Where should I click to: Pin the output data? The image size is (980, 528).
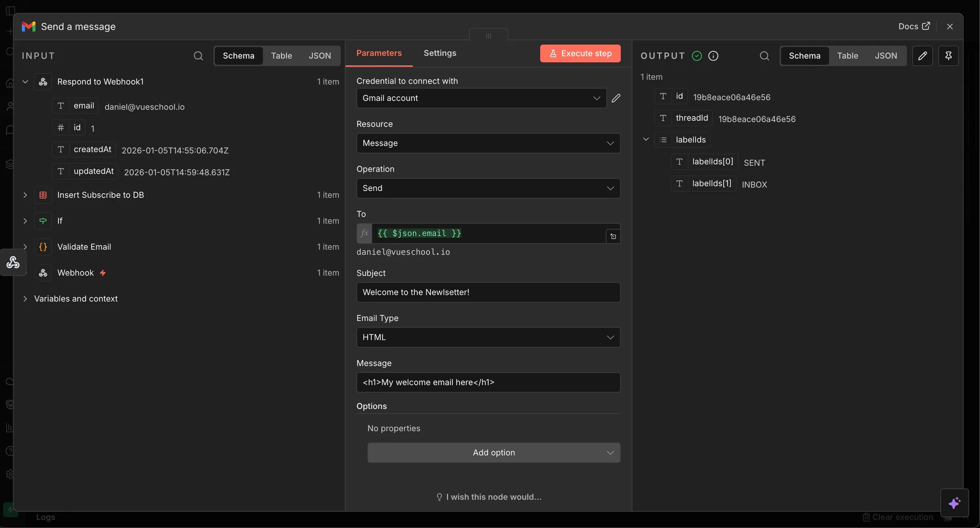point(949,56)
